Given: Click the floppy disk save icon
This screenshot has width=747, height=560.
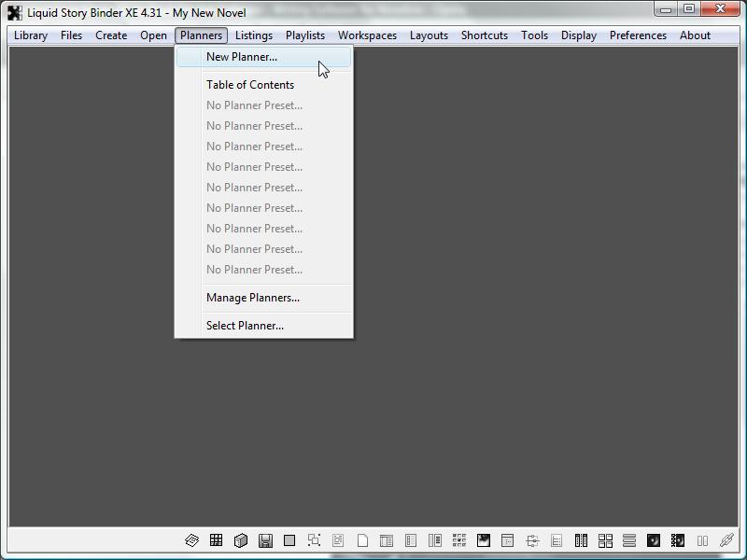Looking at the screenshot, I should 265,540.
